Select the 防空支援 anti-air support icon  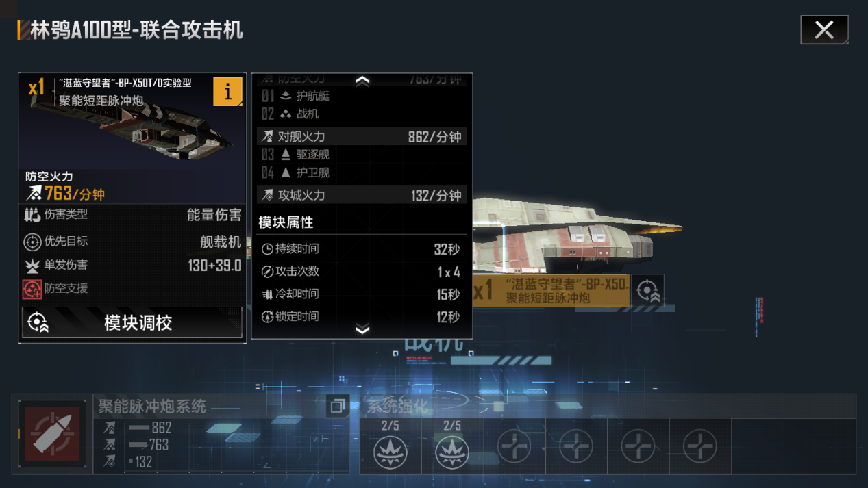point(32,289)
